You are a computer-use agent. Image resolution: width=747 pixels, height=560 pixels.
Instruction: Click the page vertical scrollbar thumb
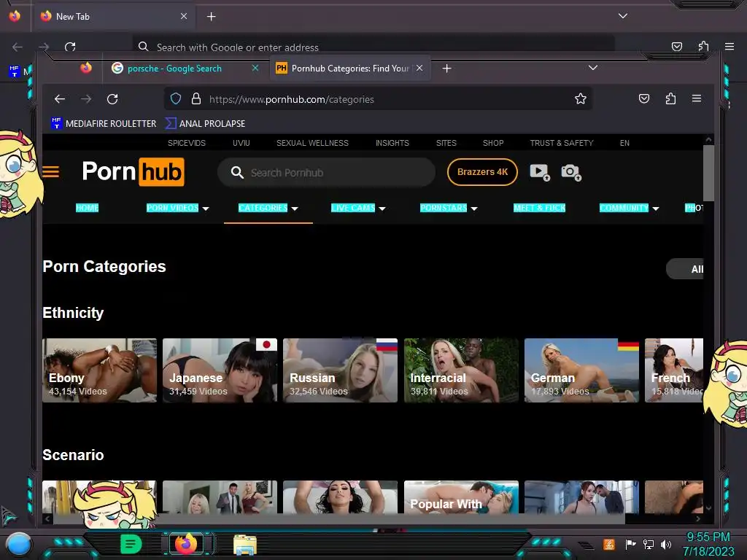[708, 173]
